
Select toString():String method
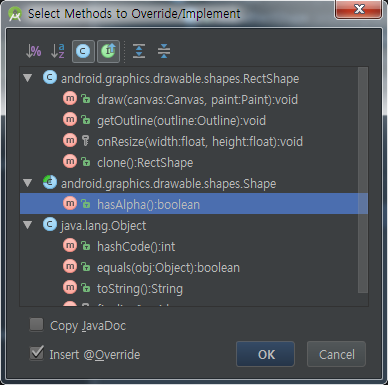tap(140, 288)
